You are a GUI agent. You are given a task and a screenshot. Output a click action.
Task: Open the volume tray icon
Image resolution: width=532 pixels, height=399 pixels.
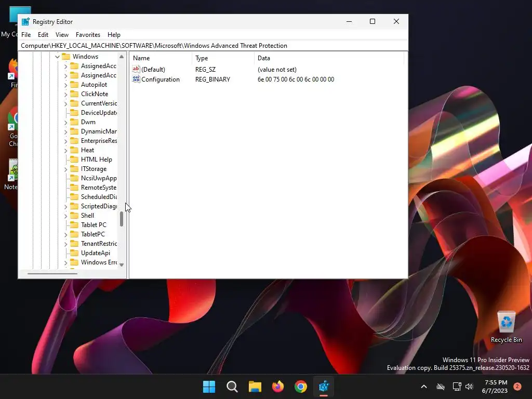pos(469,387)
